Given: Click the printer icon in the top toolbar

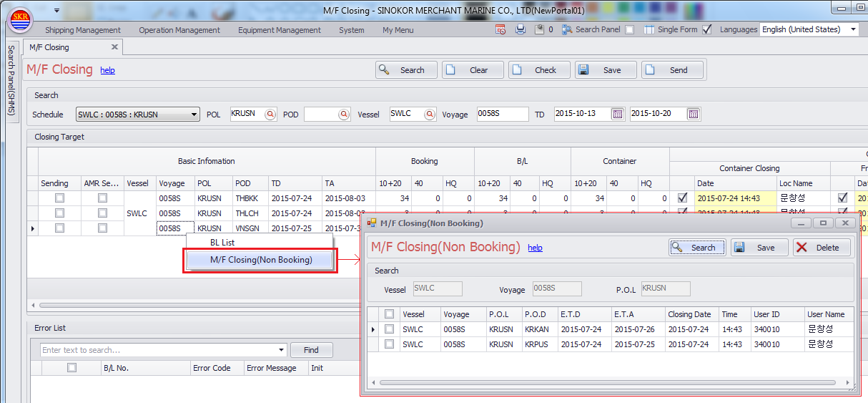Looking at the screenshot, I should (x=521, y=29).
